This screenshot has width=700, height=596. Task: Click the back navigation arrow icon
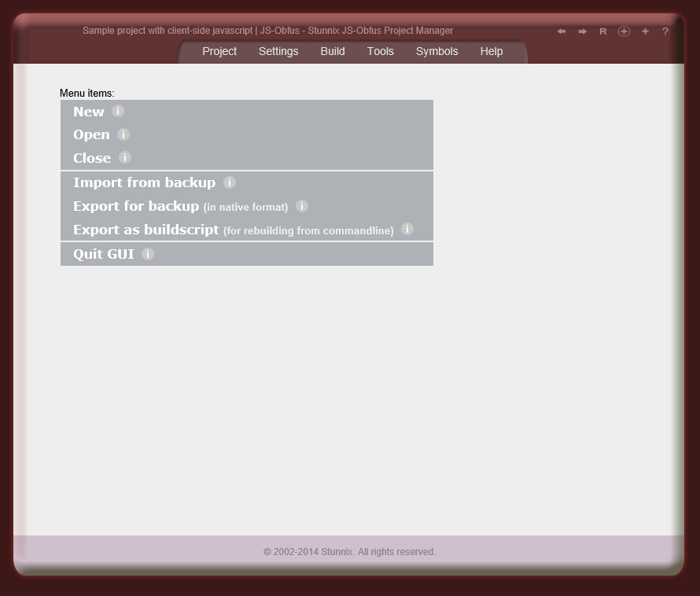tap(562, 31)
